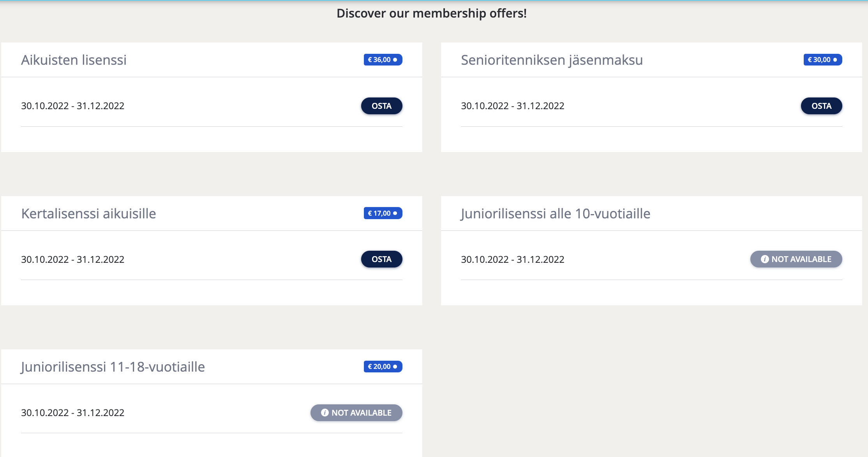
Task: Select the Juniorilisenssi alle 10-vuotiaille title
Action: (x=555, y=214)
